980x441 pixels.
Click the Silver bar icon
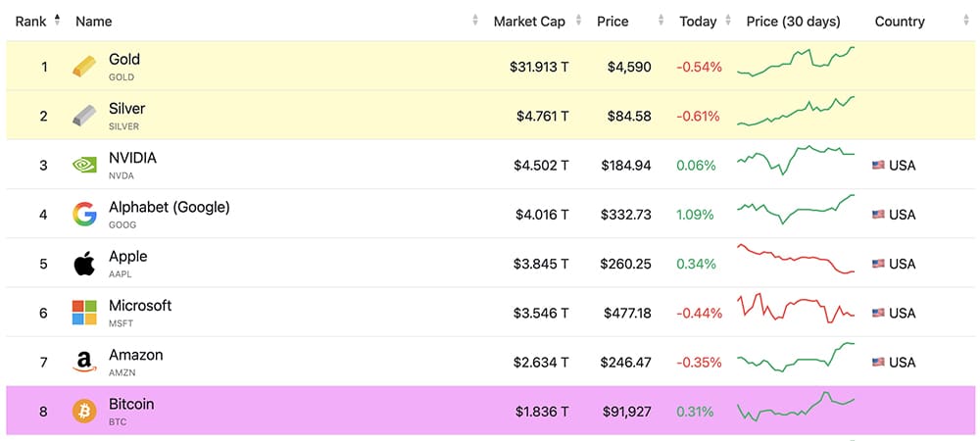tap(85, 117)
